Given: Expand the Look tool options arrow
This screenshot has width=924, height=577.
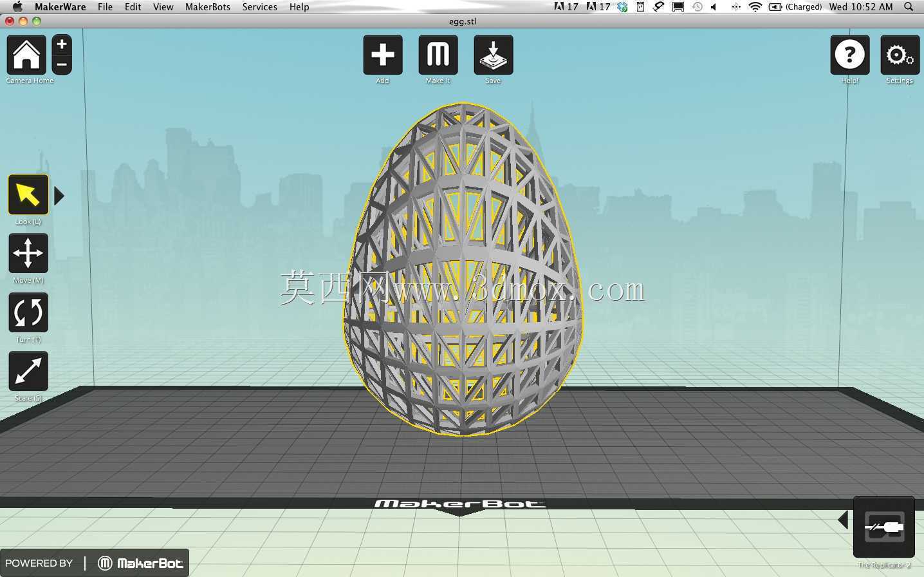Looking at the screenshot, I should pyautogui.click(x=59, y=196).
